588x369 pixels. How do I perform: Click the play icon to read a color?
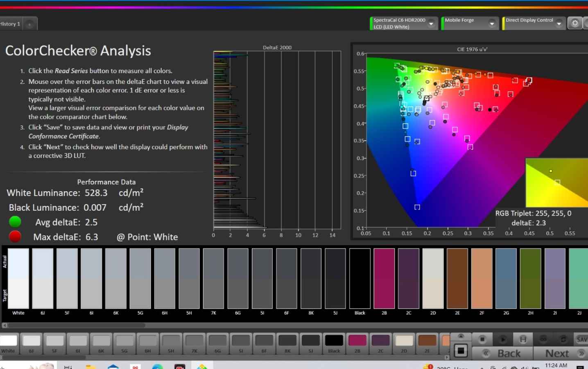(x=503, y=339)
